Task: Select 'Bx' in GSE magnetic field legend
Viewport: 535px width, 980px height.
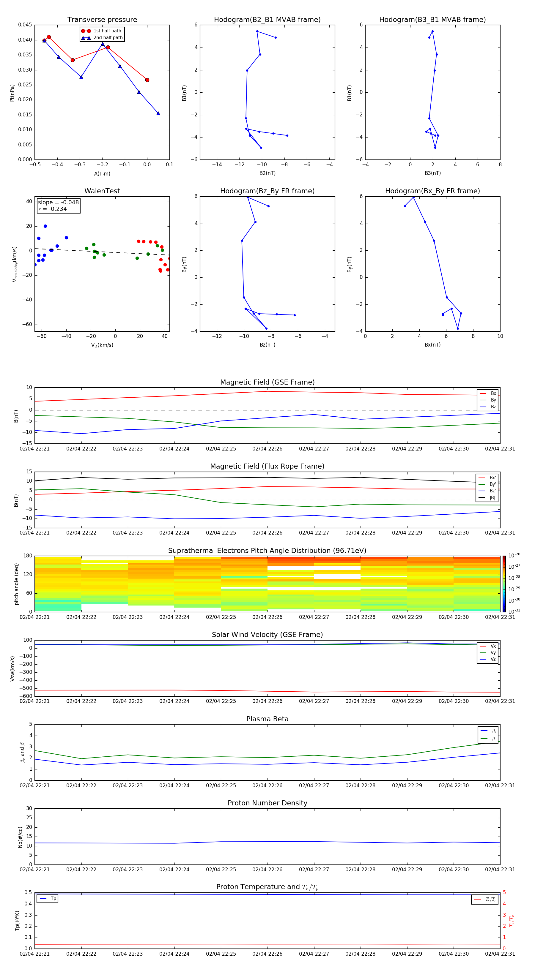Action: tap(488, 393)
